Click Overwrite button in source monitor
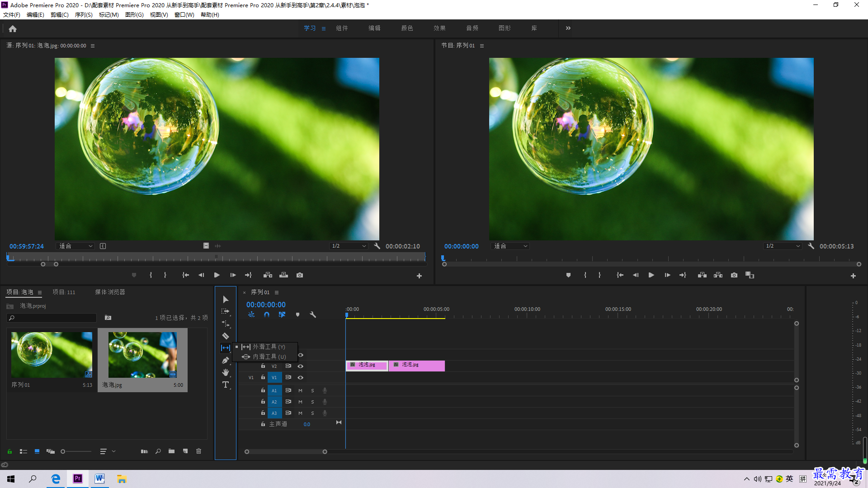 click(284, 275)
